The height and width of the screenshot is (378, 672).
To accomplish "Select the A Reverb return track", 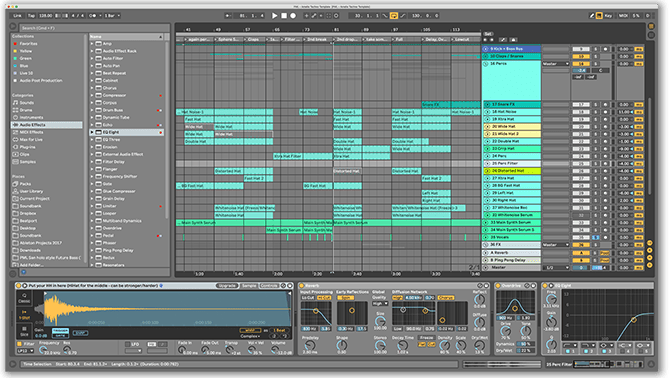I will (x=511, y=253).
